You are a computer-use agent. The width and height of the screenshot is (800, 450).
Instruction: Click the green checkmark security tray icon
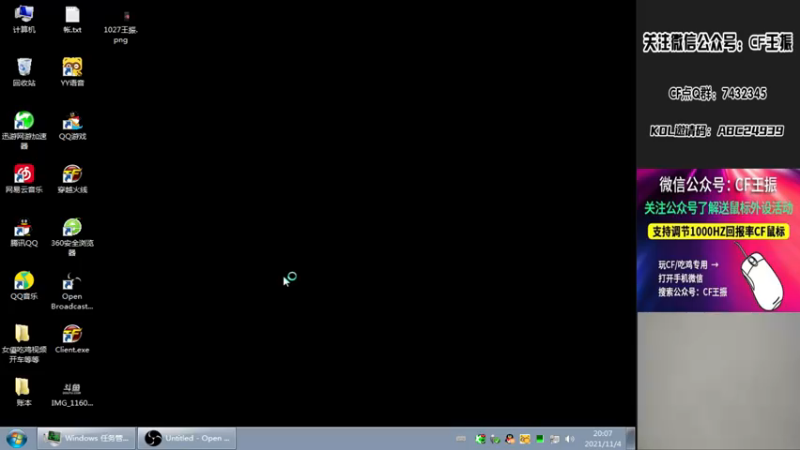tap(495, 439)
